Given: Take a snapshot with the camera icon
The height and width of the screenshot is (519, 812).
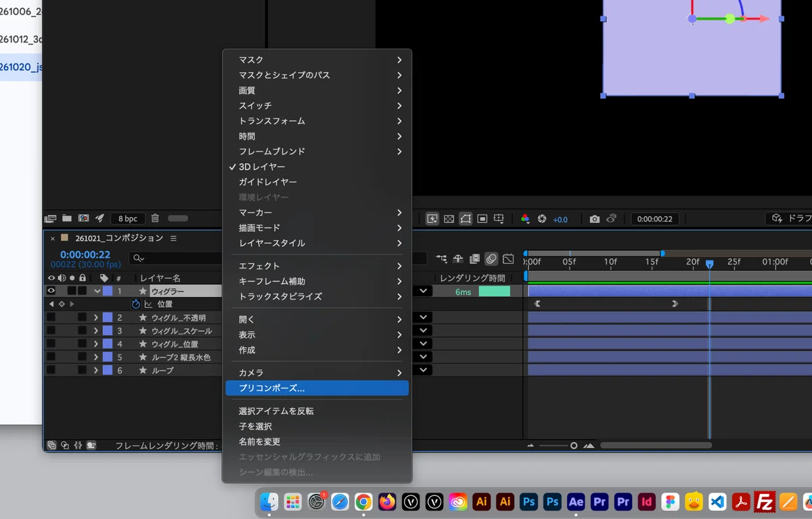Looking at the screenshot, I should 594,219.
